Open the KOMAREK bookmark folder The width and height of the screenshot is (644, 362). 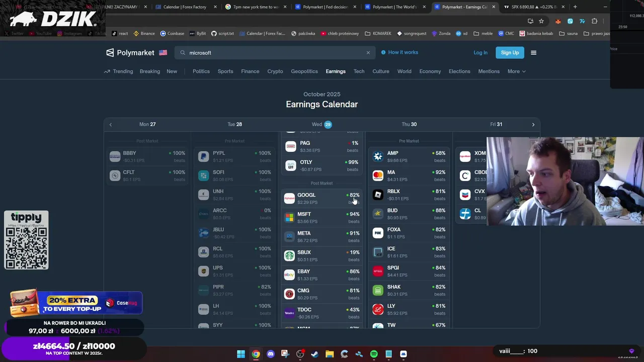[377, 34]
